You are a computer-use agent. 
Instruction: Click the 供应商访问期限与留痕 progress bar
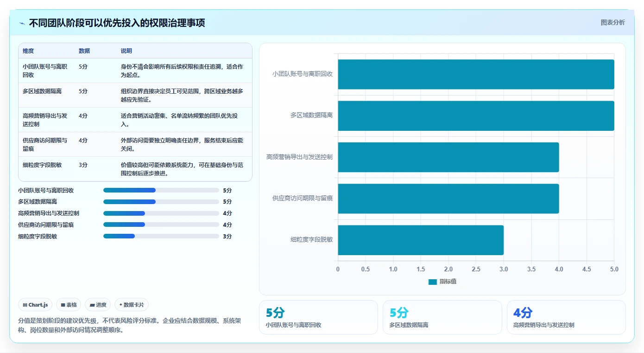click(161, 225)
